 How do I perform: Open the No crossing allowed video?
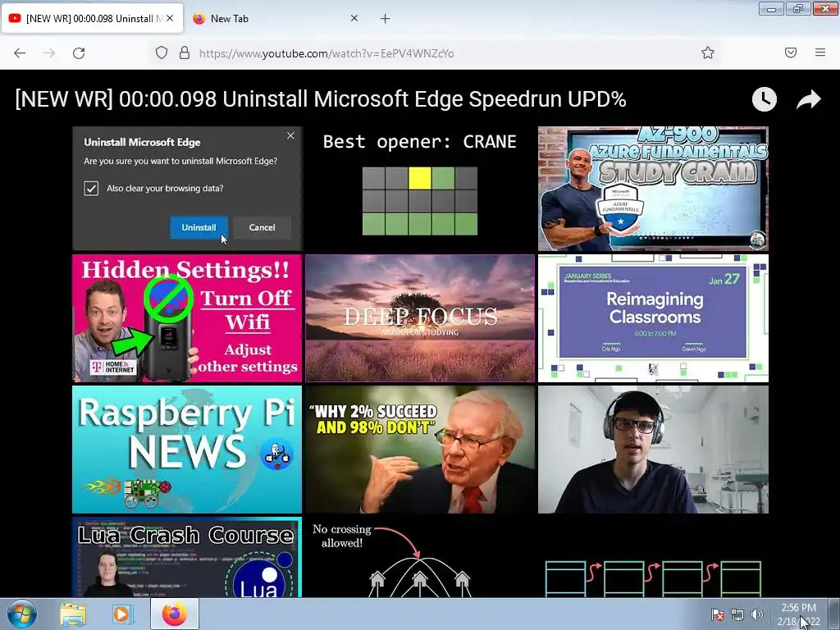point(420,557)
